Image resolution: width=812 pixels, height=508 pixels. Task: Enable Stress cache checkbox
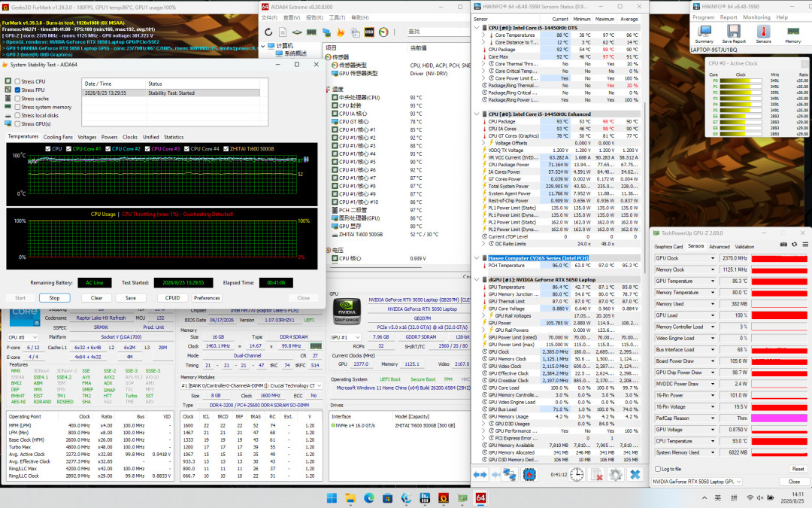coord(17,99)
